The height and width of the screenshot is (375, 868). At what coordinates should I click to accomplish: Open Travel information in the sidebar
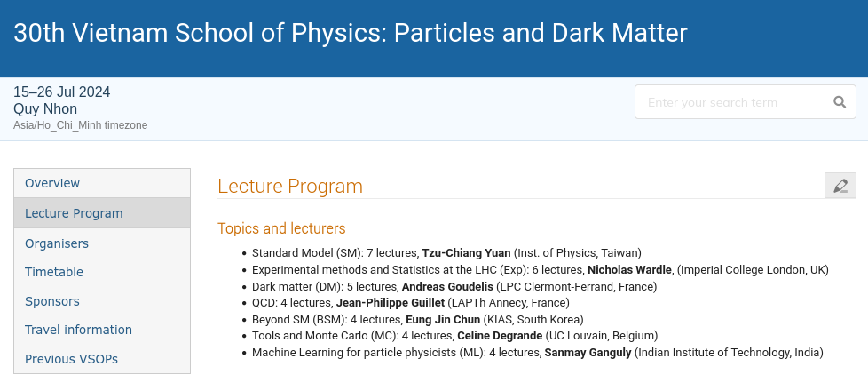click(78, 330)
